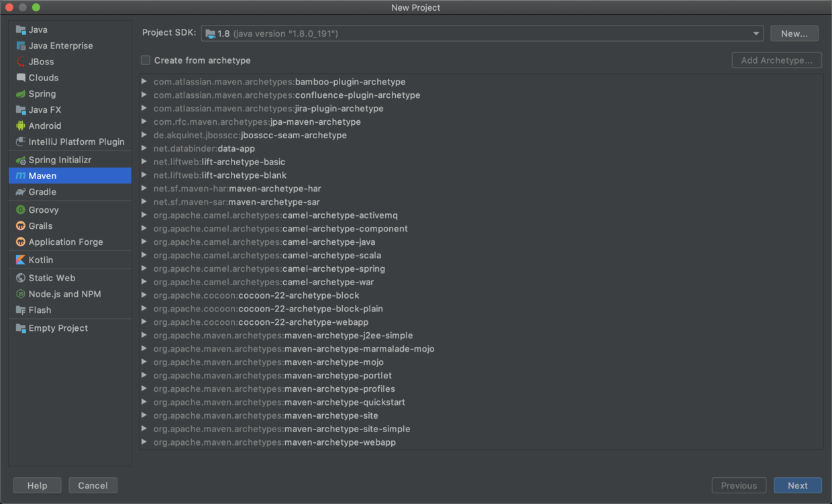Click the Groovy G icon

pos(21,210)
